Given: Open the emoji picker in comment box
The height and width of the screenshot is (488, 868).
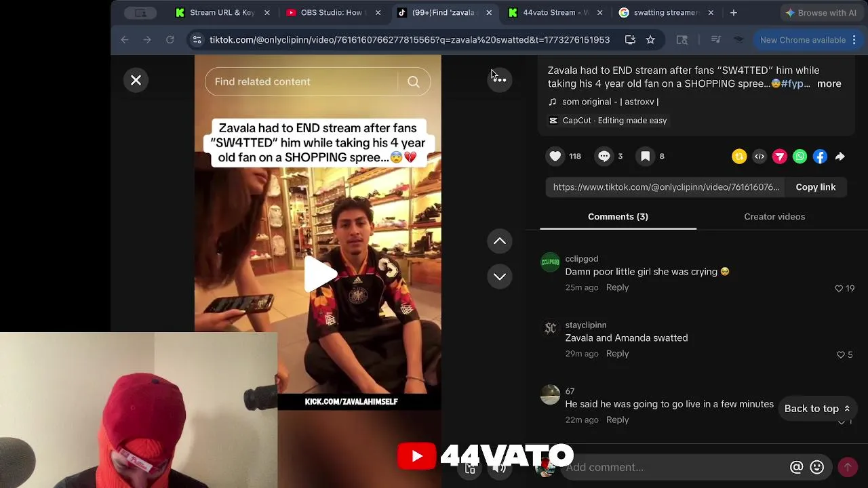Looking at the screenshot, I should [x=817, y=467].
